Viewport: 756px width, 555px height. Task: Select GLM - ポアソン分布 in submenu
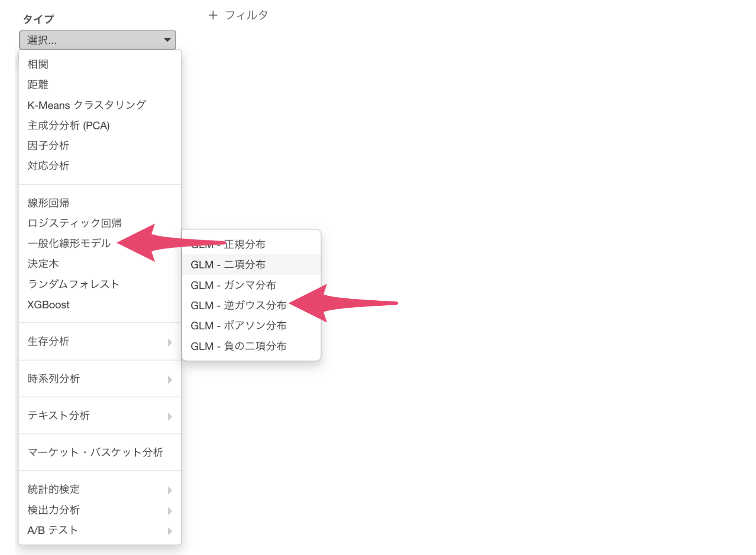point(251,325)
